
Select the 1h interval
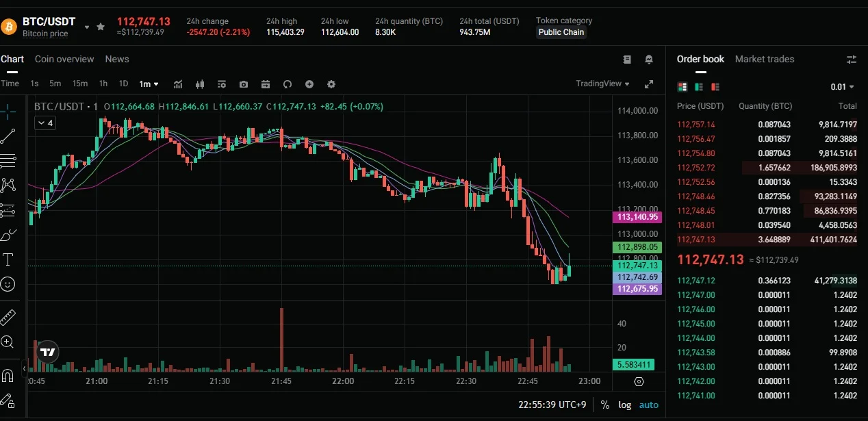(x=103, y=84)
